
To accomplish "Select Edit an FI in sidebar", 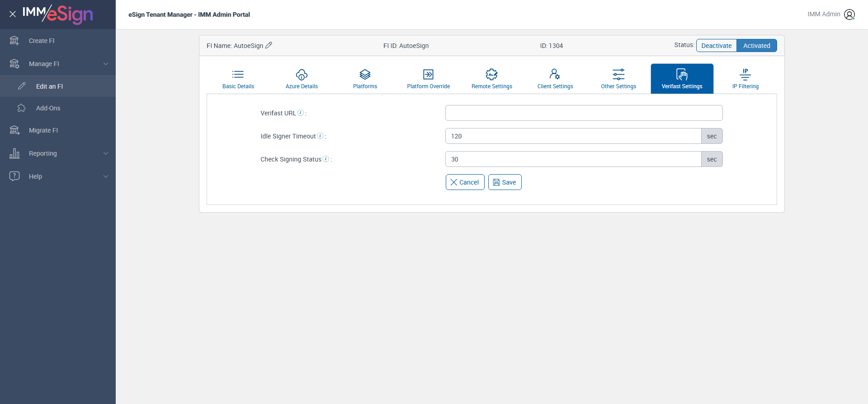I will pyautogui.click(x=58, y=86).
